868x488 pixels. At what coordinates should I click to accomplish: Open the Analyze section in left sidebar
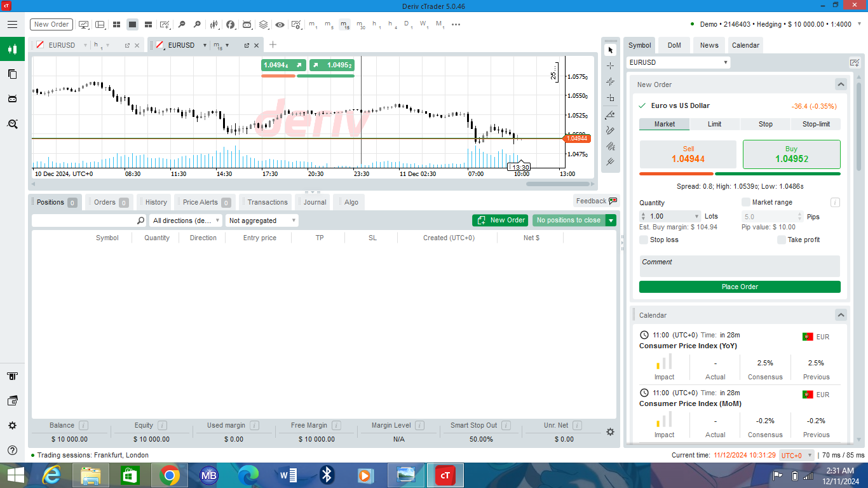point(12,124)
